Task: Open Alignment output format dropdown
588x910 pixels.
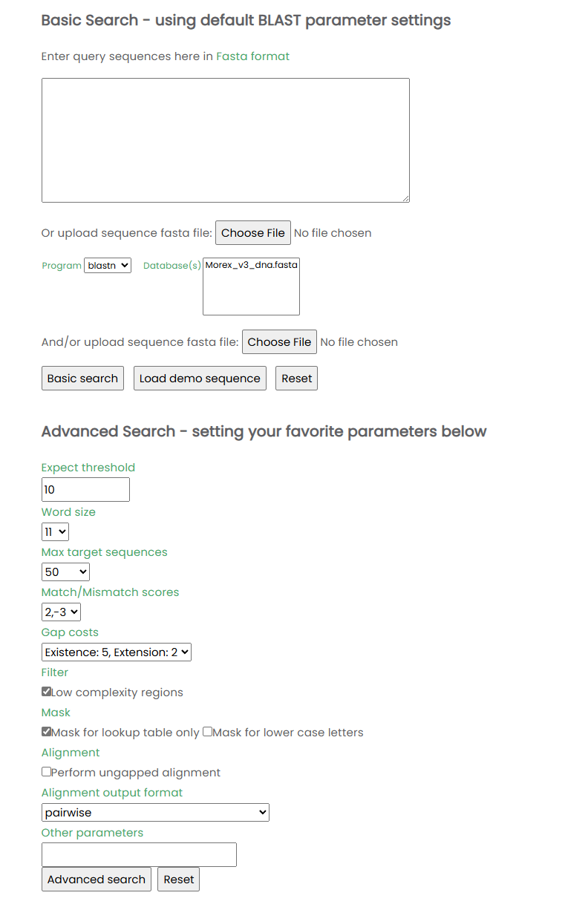Action: 155,812
